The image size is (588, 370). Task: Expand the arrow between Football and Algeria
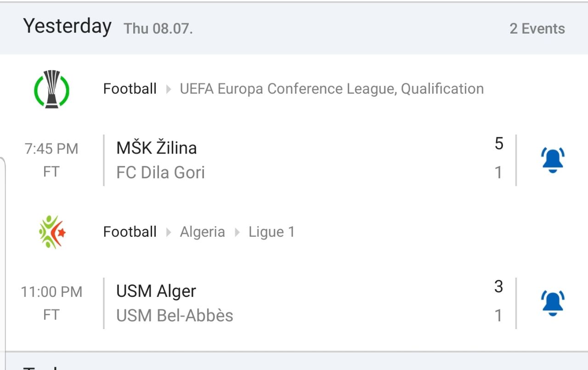click(x=169, y=232)
